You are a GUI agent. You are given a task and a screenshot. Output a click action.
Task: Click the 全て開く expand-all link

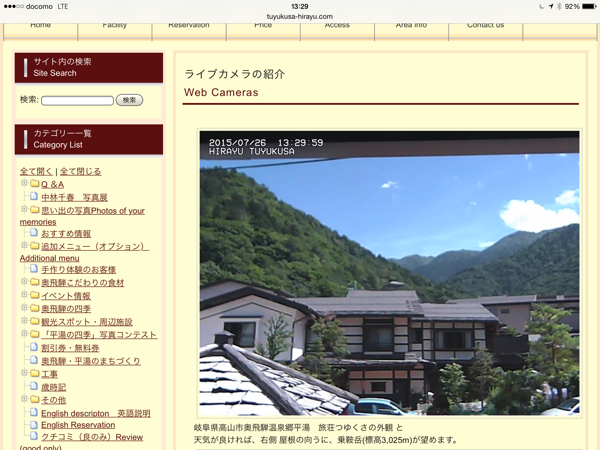tap(37, 171)
